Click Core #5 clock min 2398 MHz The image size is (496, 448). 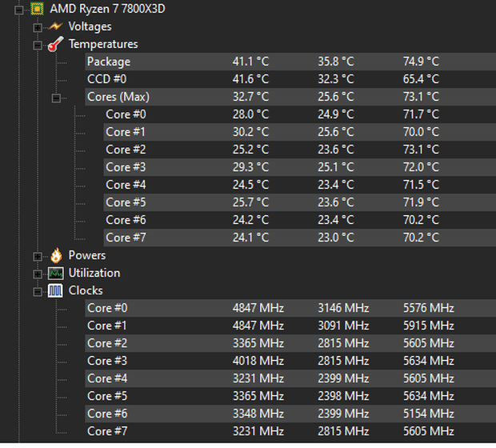click(x=343, y=396)
